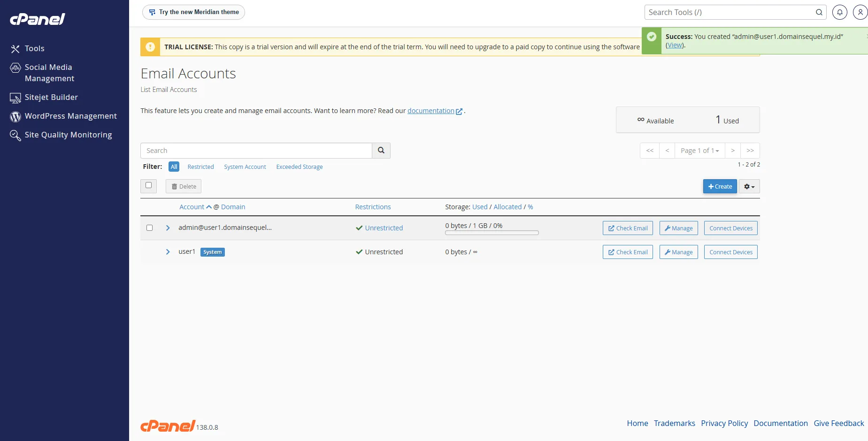The height and width of the screenshot is (441, 868).
Task: Open the user account icon
Action: [860, 12]
